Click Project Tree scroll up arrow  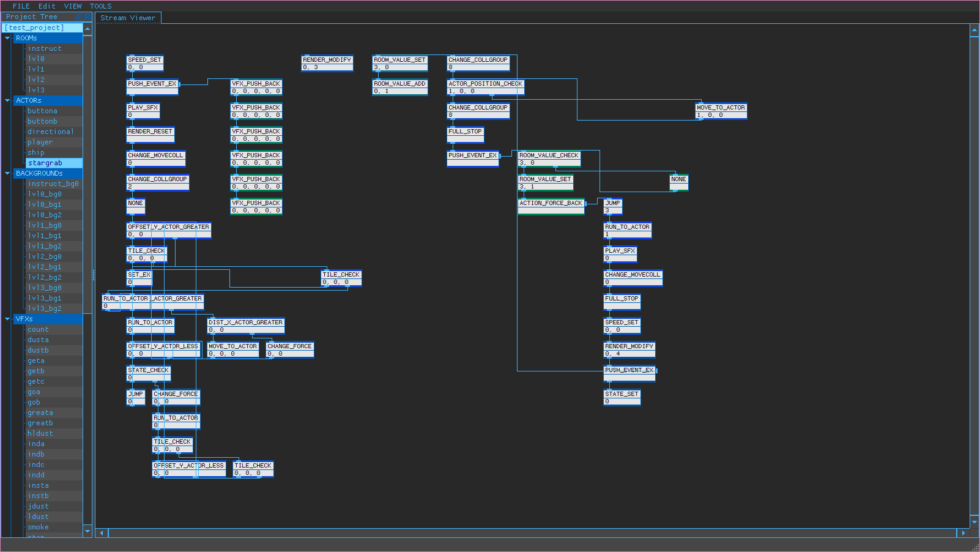[x=87, y=28]
